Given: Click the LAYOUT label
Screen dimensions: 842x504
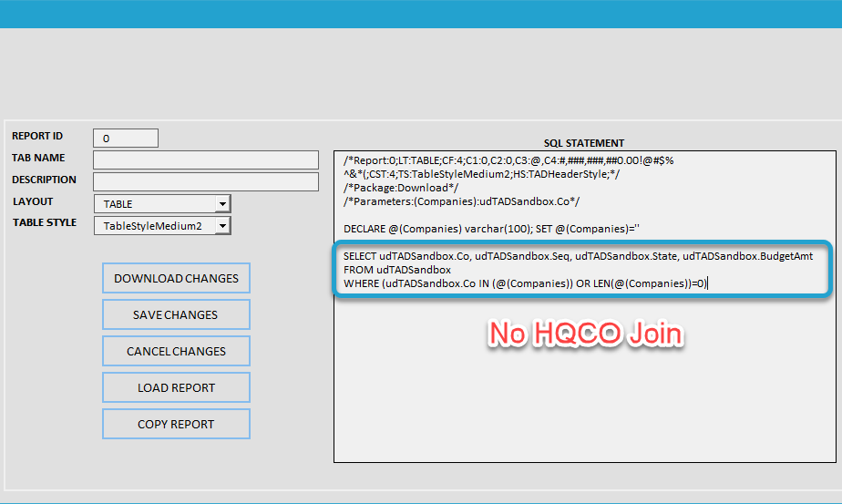Looking at the screenshot, I should coord(33,201).
